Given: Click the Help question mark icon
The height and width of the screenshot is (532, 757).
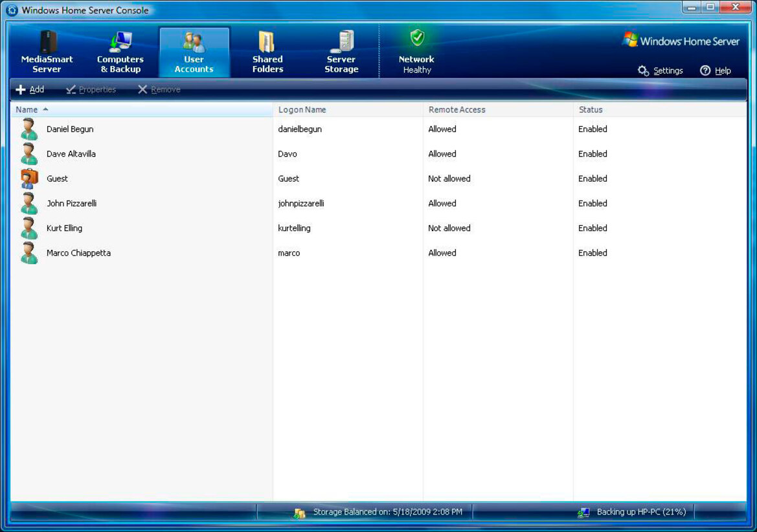Looking at the screenshot, I should click(705, 71).
